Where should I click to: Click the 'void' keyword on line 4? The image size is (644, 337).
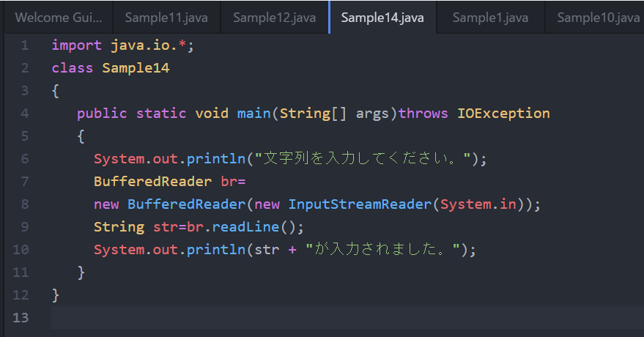[212, 114]
